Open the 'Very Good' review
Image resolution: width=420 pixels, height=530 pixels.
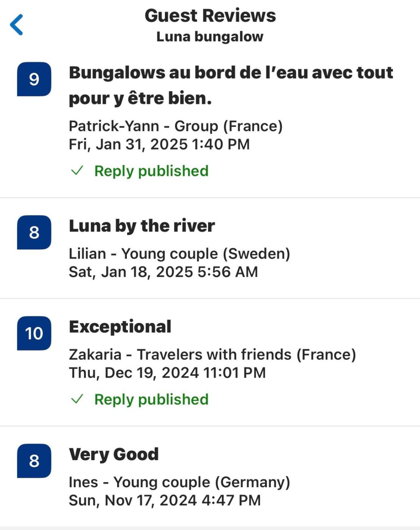[114, 454]
